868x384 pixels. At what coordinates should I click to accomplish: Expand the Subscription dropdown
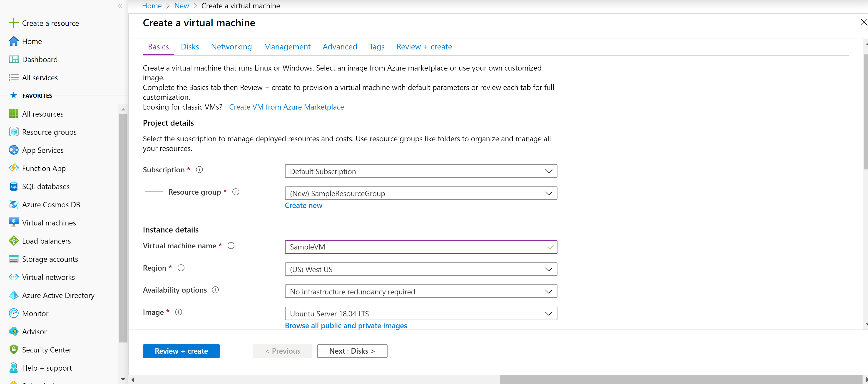[x=420, y=171]
